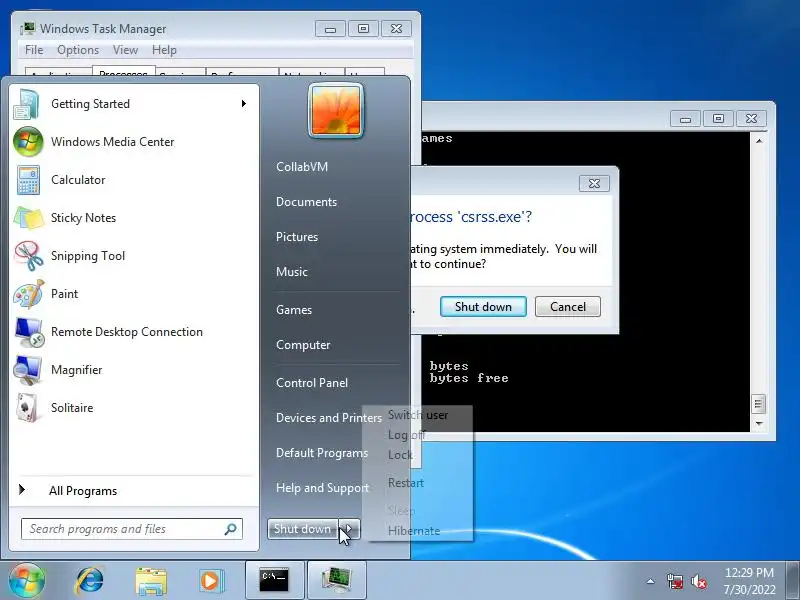The width and height of the screenshot is (800, 600).
Task: Open Windows Explorer folder on taskbar
Action: coord(151,581)
